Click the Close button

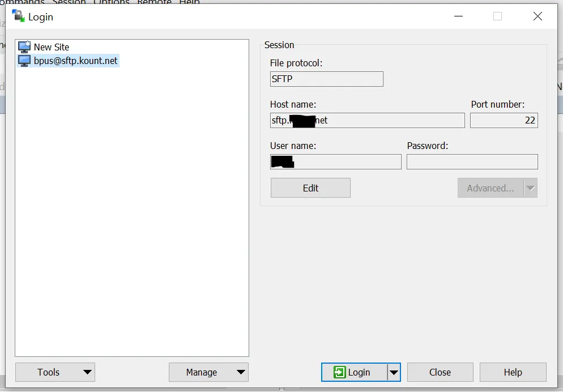(x=440, y=372)
